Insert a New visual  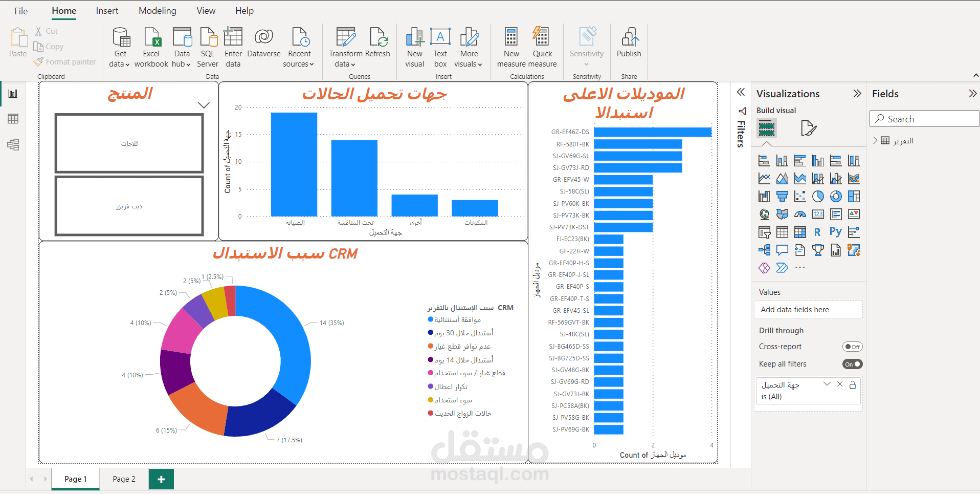tap(415, 48)
